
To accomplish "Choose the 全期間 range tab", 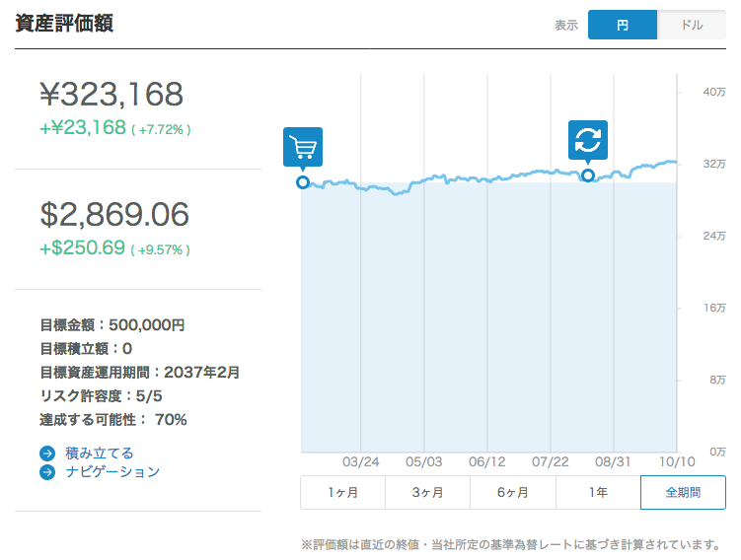I will pos(683,493).
